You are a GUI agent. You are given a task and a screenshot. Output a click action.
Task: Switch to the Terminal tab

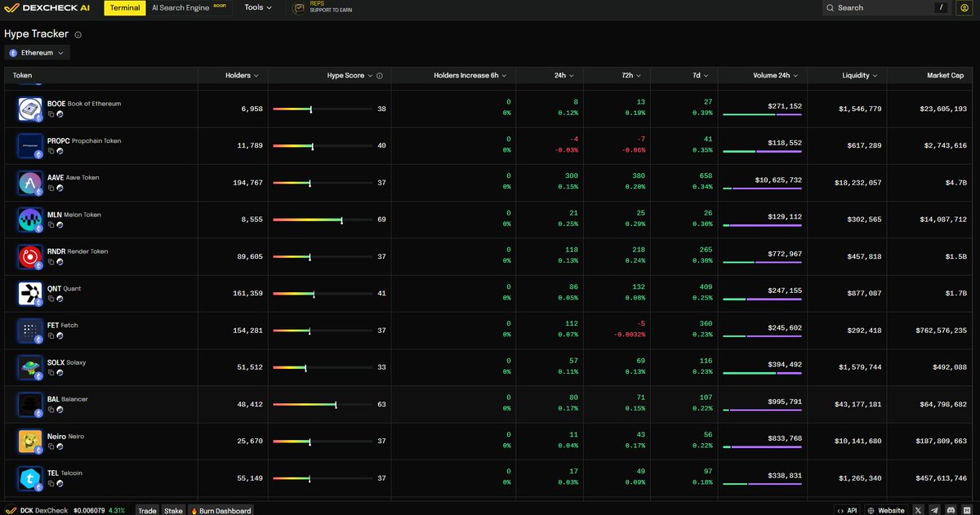click(125, 7)
